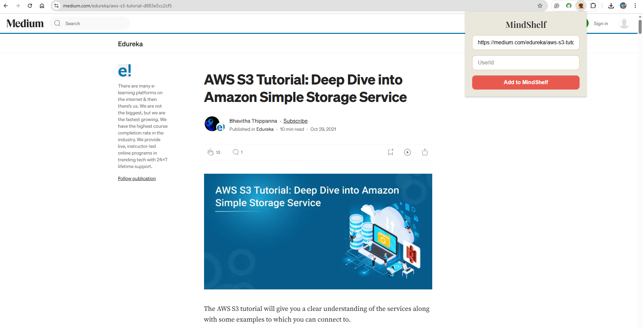Image resolution: width=644 pixels, height=334 pixels.
Task: Clap for the article
Action: [210, 152]
